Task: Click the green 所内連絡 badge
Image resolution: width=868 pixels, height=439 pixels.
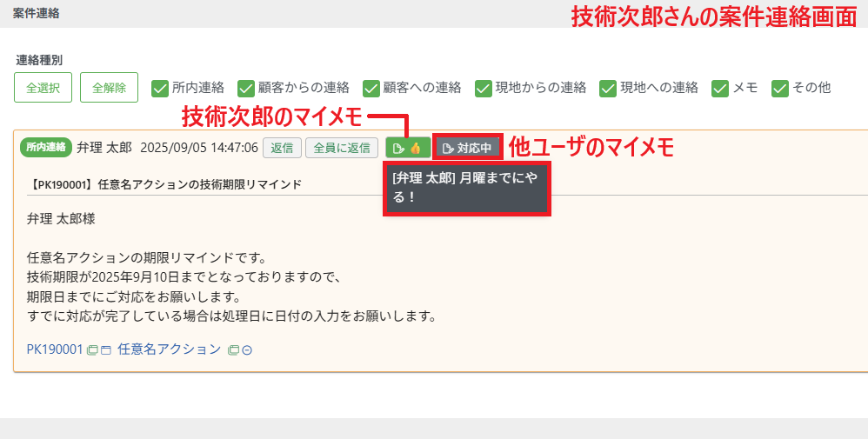Action: (x=45, y=148)
